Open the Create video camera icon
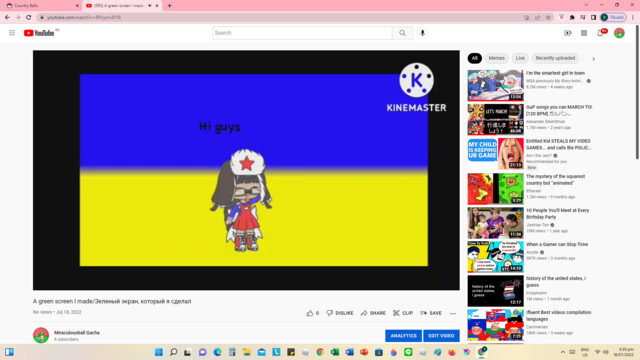Image resolution: width=640 pixels, height=360 pixels. [x=568, y=33]
